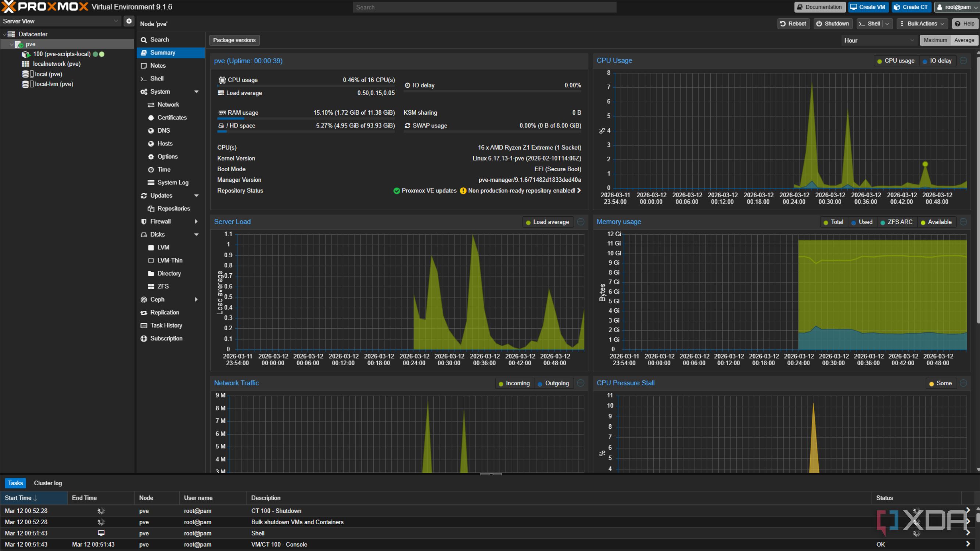
Task: Open the Bulk Actions dropdown
Action: (x=922, y=24)
